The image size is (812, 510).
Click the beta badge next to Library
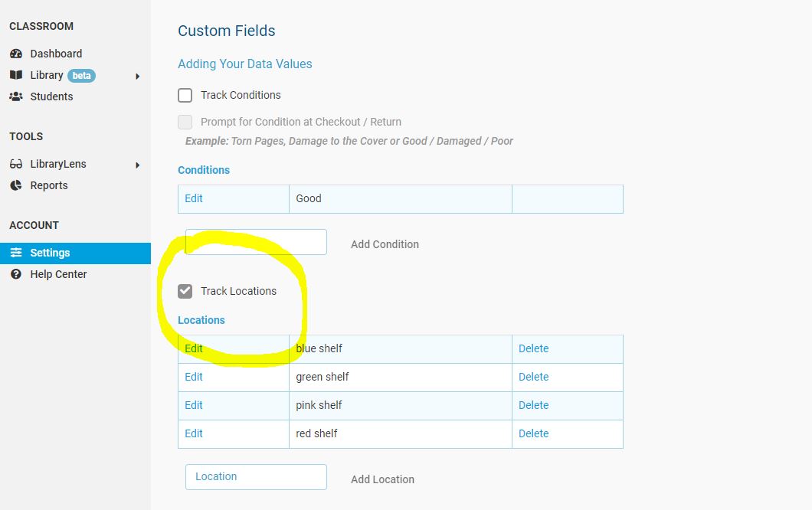tap(81, 75)
